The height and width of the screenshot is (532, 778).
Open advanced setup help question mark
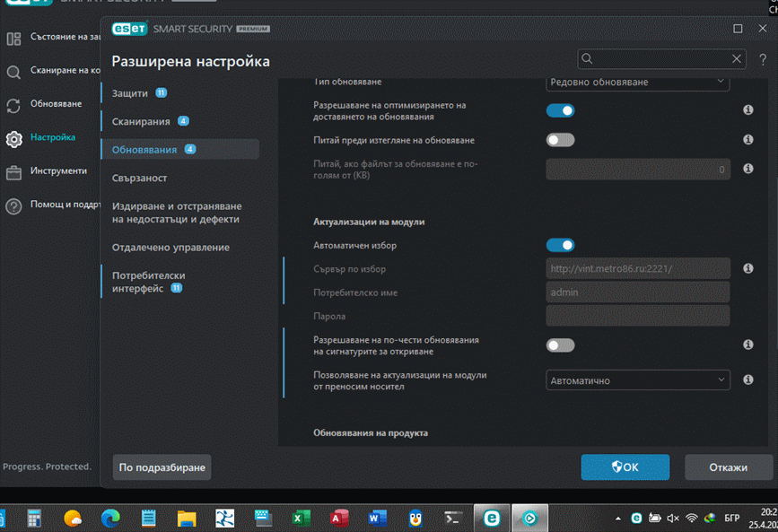pos(763,59)
